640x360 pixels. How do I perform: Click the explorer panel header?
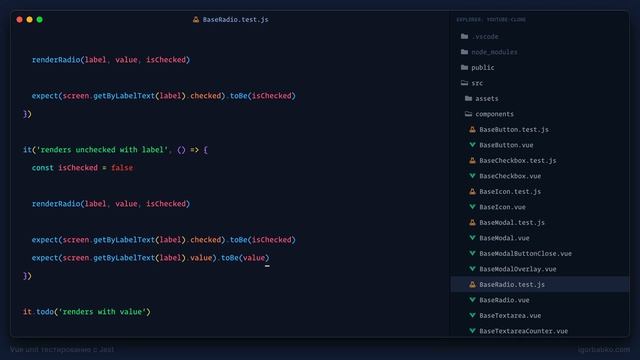pyautogui.click(x=491, y=20)
